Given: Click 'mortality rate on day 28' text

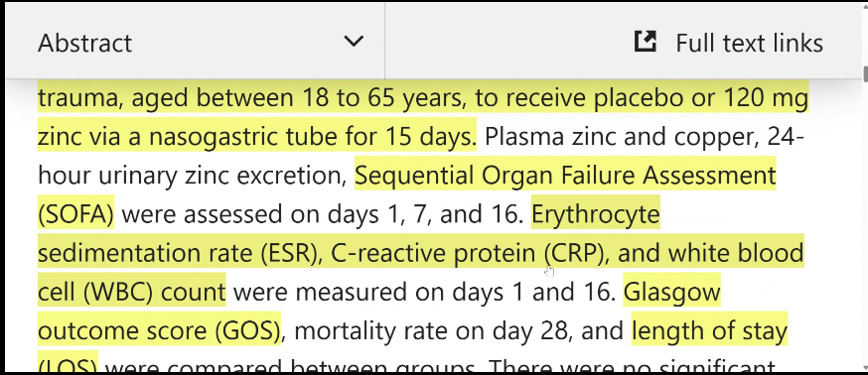Looking at the screenshot, I should 431,330.
